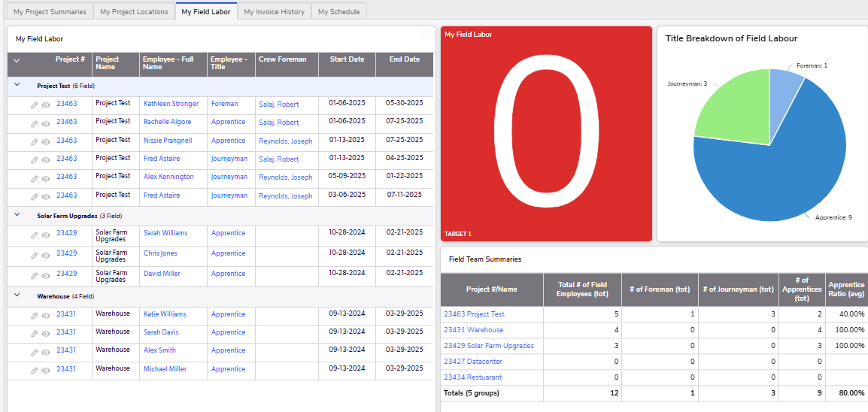Click the edit pencil for Nissie Prangnell's row
Screen dimensions: 868x412
pos(35,141)
